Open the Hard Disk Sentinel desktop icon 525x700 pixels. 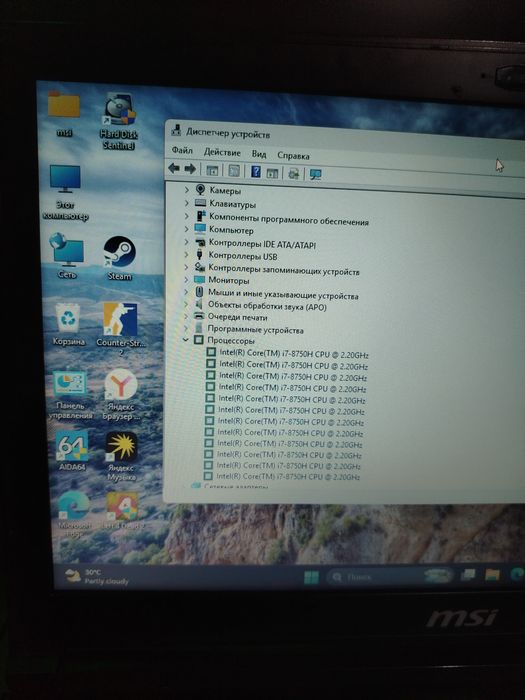119,121
